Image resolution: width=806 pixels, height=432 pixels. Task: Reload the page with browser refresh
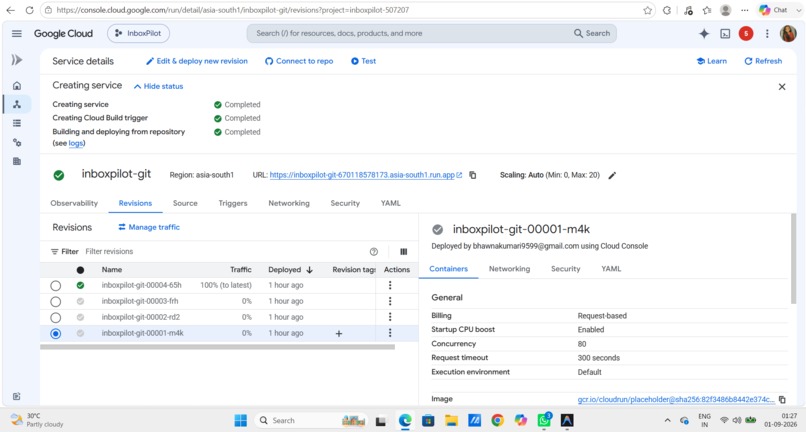coord(29,10)
